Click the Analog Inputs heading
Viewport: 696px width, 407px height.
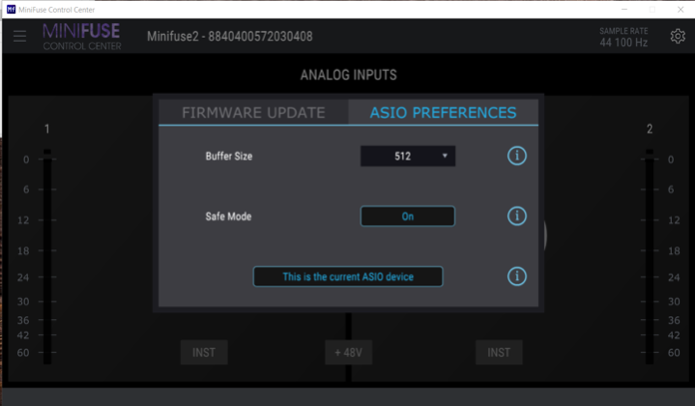click(348, 75)
